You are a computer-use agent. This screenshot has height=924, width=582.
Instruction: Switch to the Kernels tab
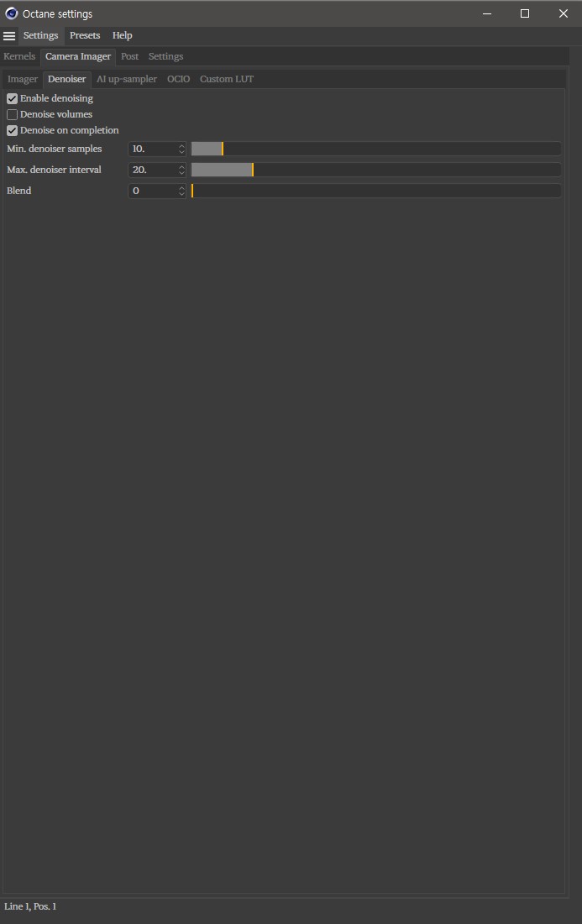19,56
